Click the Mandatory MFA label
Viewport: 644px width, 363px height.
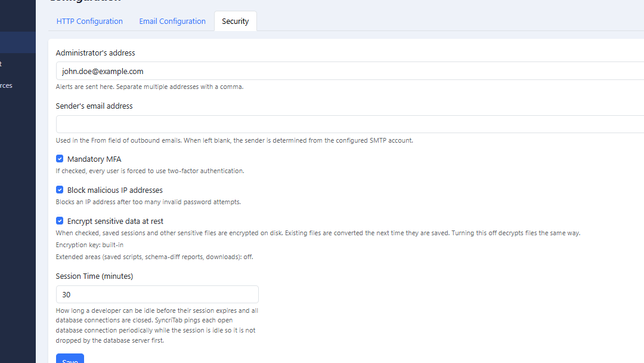pos(94,159)
